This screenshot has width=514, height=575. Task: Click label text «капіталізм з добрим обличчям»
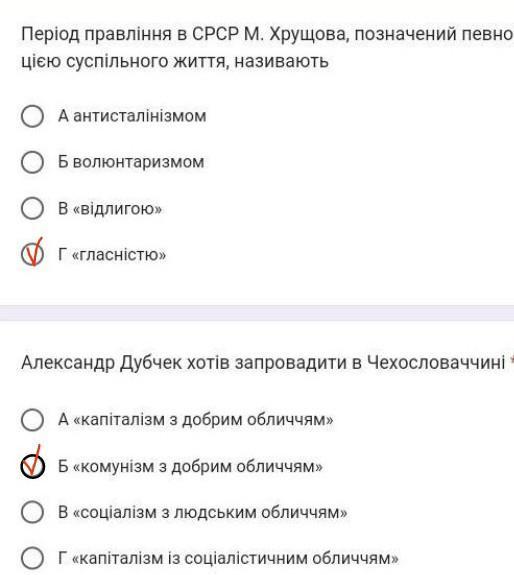pos(203,420)
